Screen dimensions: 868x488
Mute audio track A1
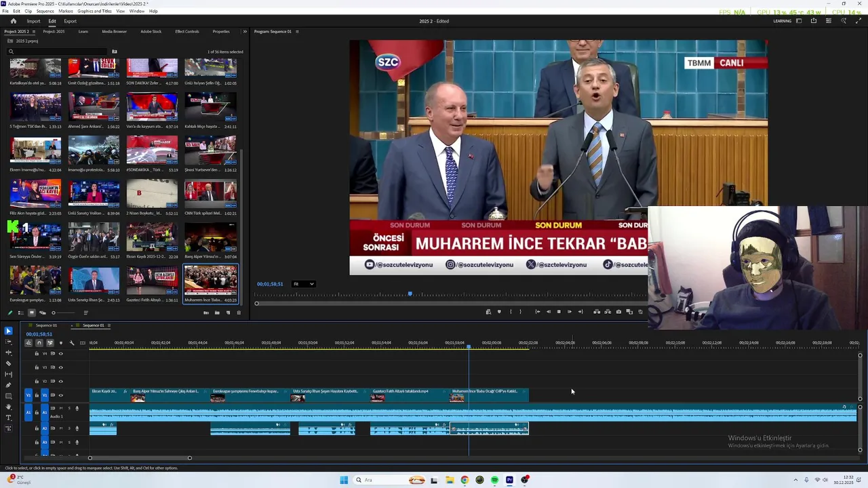click(x=61, y=408)
